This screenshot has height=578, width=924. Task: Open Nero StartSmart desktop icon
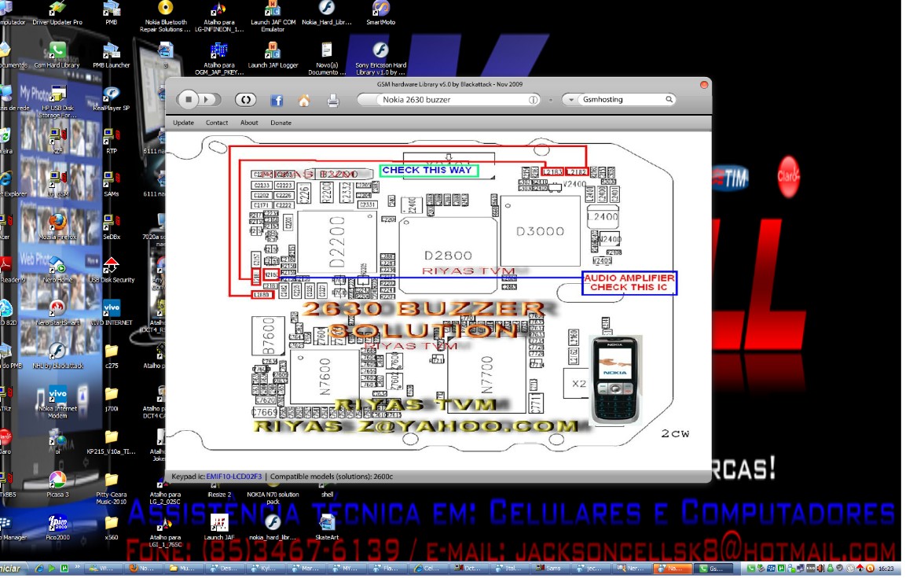tap(57, 314)
